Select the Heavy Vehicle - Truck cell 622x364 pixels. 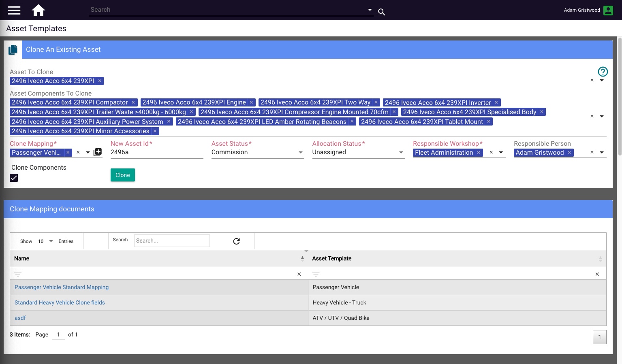457,302
